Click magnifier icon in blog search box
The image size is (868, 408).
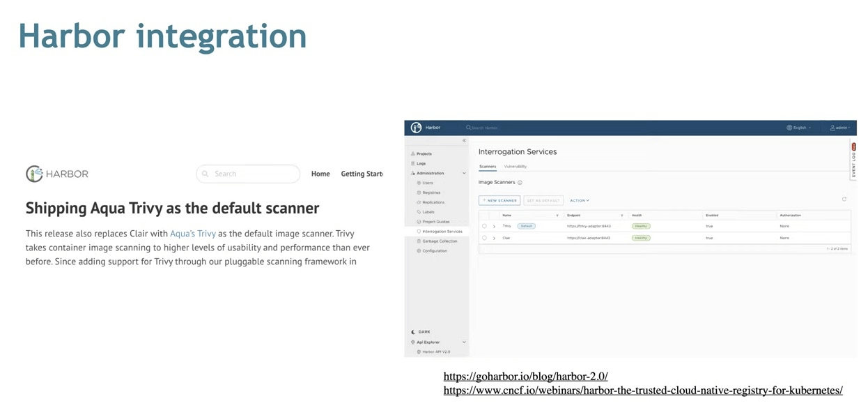(206, 174)
